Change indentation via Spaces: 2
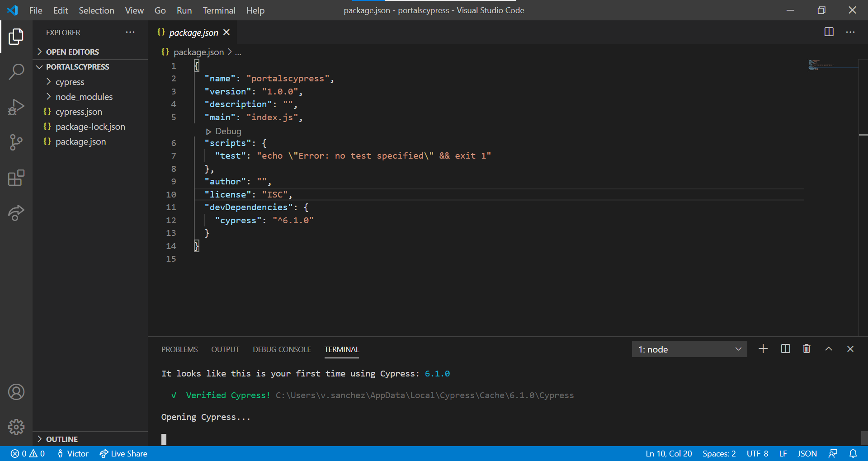The height and width of the screenshot is (461, 868). tap(719, 454)
